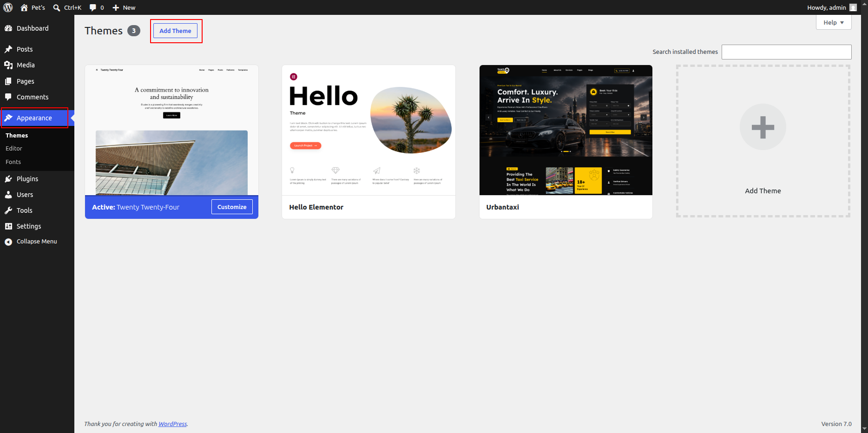Open the Pet's site home icon

click(24, 7)
